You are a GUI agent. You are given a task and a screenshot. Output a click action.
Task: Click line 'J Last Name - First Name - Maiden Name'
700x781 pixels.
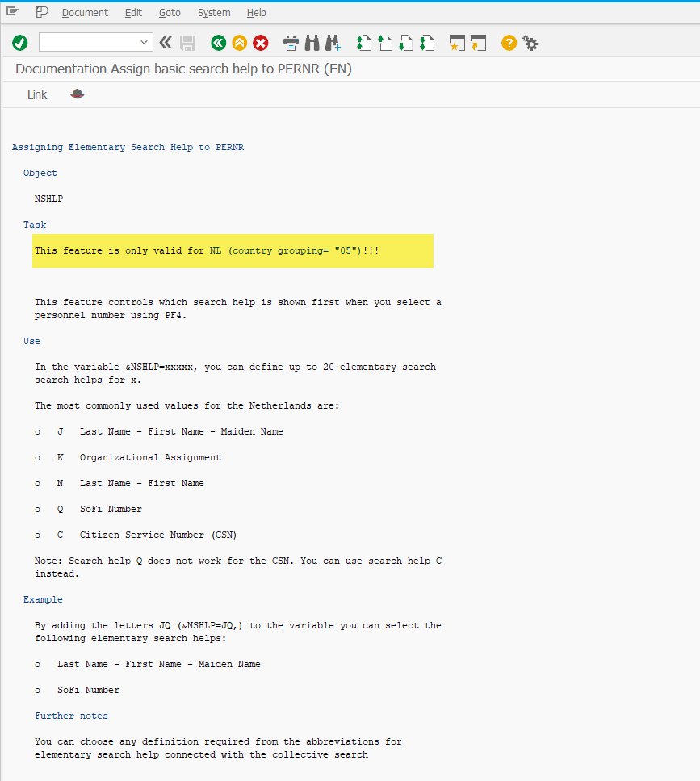(x=170, y=431)
